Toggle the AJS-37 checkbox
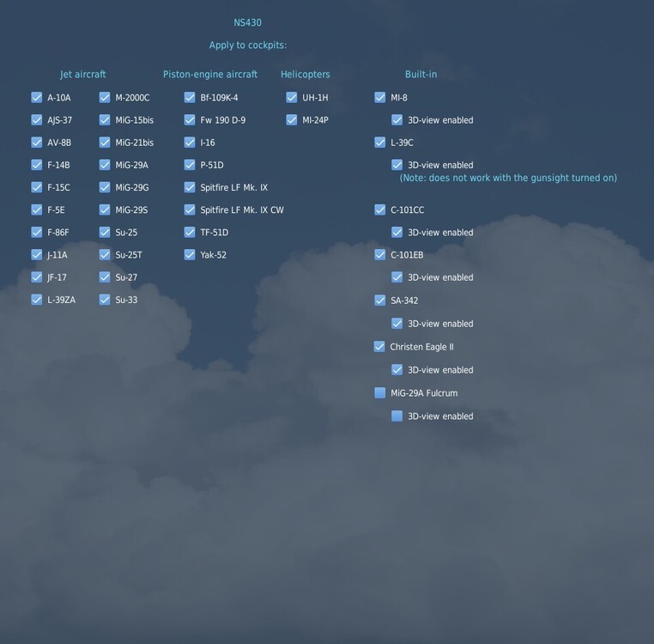The image size is (654, 644). (x=37, y=120)
